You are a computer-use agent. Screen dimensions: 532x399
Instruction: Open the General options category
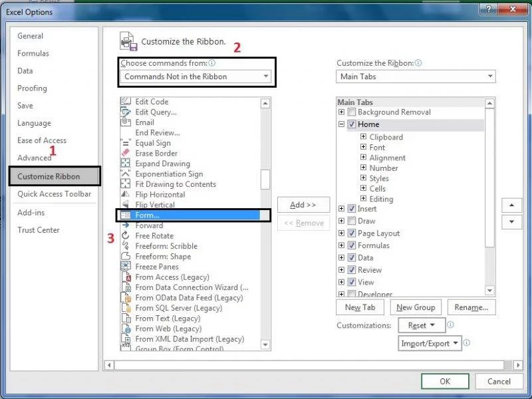30,36
